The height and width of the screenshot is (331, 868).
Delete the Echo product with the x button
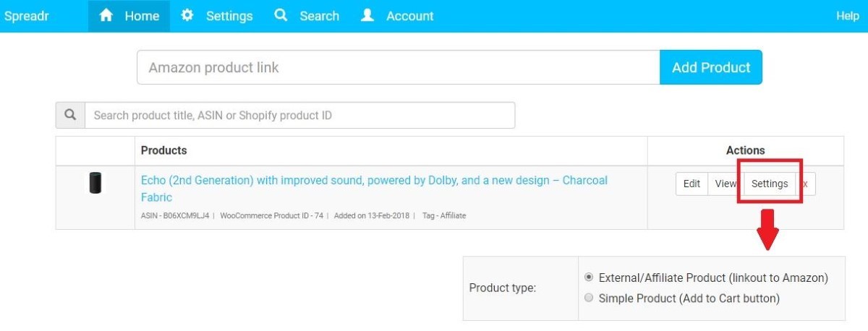(805, 184)
